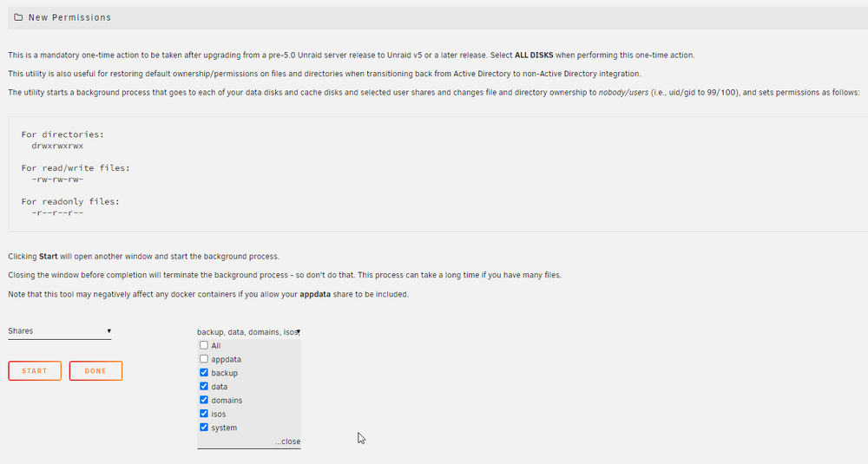The height and width of the screenshot is (464, 868).
Task: Click the START button
Action: (35, 371)
